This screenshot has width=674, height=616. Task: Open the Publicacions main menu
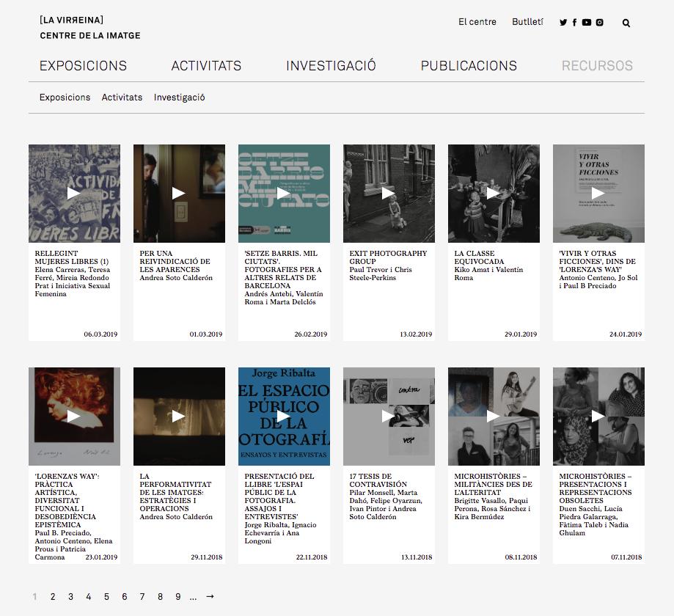click(x=469, y=66)
